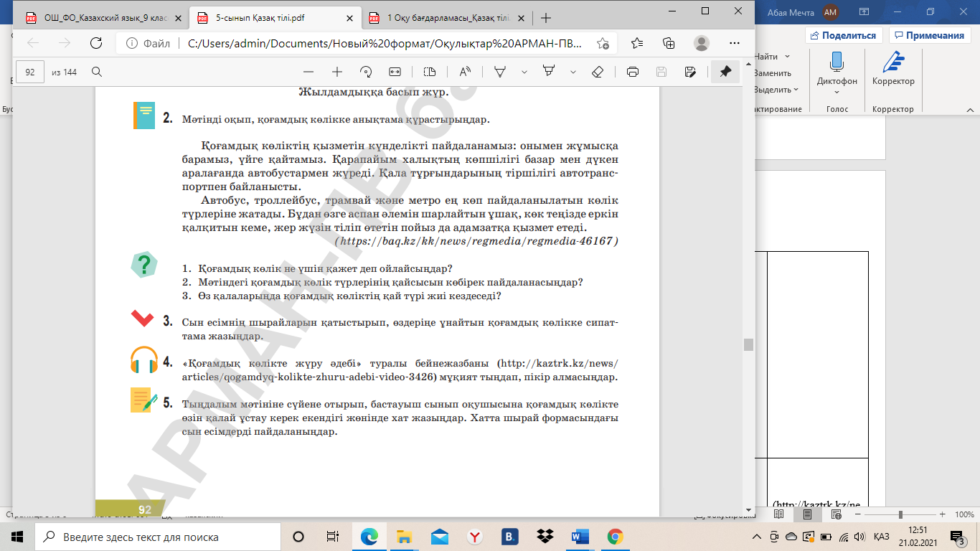Open Примечания comments in Word
This screenshot has width=980, height=551.
click(x=930, y=35)
